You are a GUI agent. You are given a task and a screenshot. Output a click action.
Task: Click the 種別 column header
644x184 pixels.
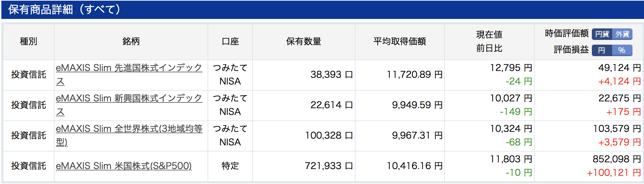click(28, 42)
